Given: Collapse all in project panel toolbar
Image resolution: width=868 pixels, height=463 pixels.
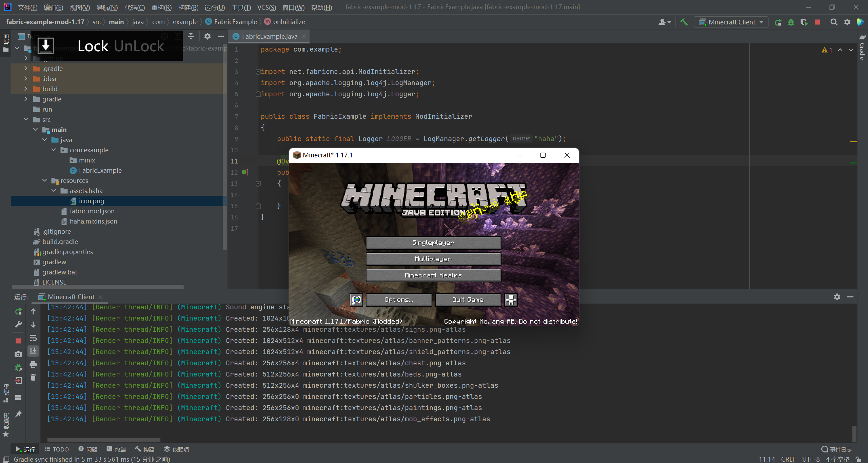Looking at the screenshot, I should 191,36.
